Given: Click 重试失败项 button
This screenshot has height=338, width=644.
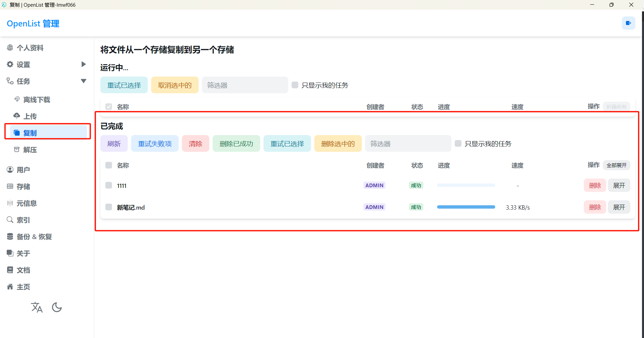Looking at the screenshot, I should 155,143.
